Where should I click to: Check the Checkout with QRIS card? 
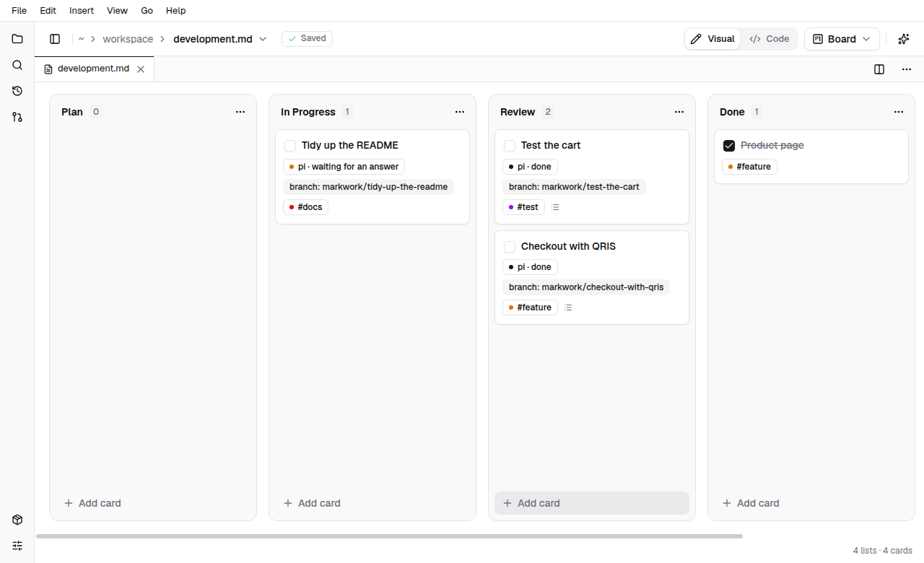(510, 247)
